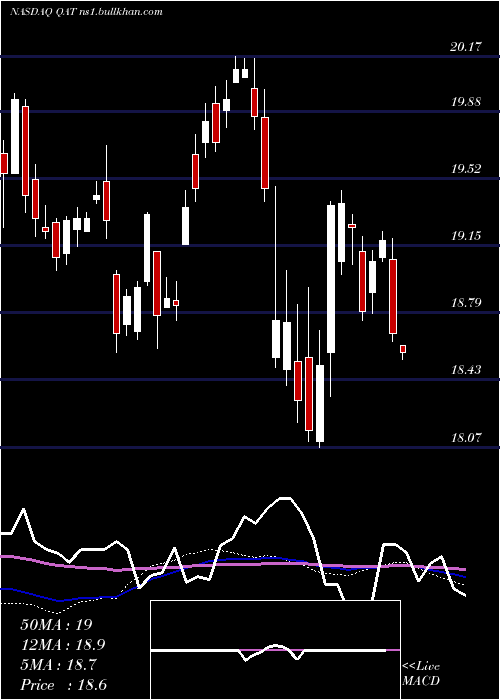Image resolution: width=500 pixels, height=700 pixels.
Task: Click the 12MA : 18.9 readout
Action: 63,645
